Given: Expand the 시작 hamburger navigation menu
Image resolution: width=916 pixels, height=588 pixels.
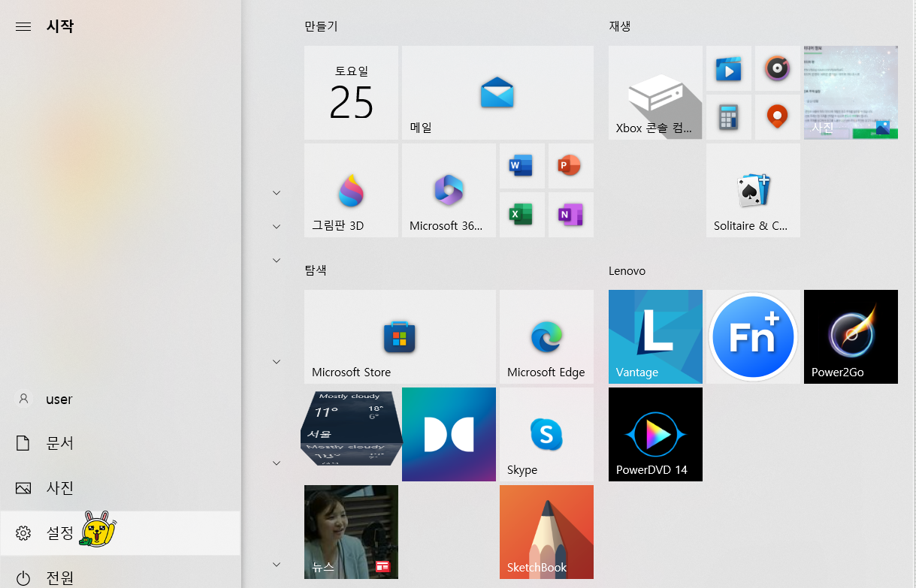Looking at the screenshot, I should pos(23,26).
